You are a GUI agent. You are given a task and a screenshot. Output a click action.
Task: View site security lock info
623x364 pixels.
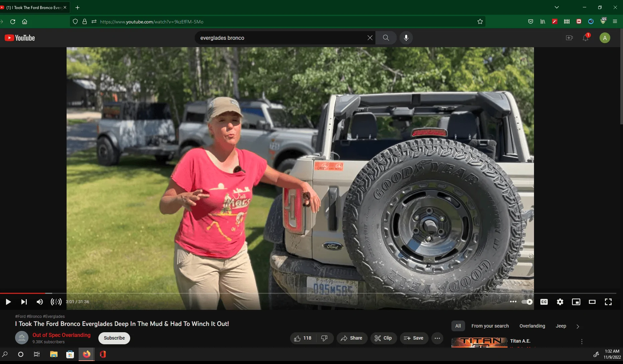[x=85, y=22]
